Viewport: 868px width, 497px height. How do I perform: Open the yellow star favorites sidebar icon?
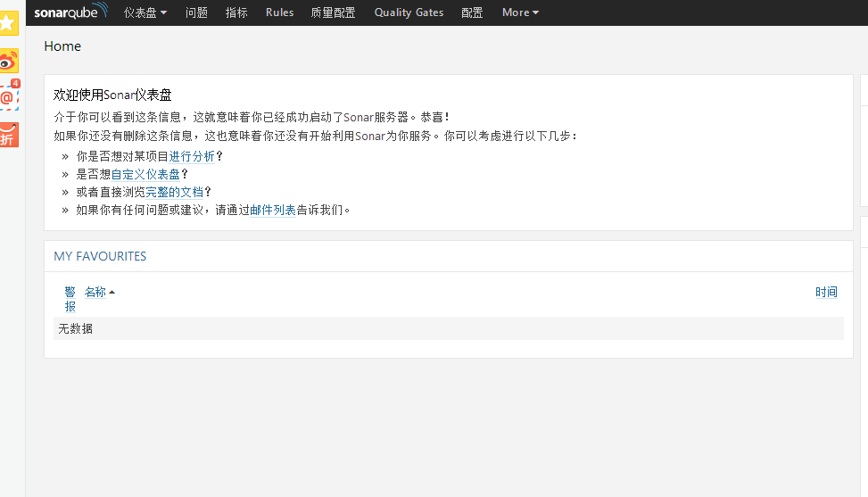point(8,23)
